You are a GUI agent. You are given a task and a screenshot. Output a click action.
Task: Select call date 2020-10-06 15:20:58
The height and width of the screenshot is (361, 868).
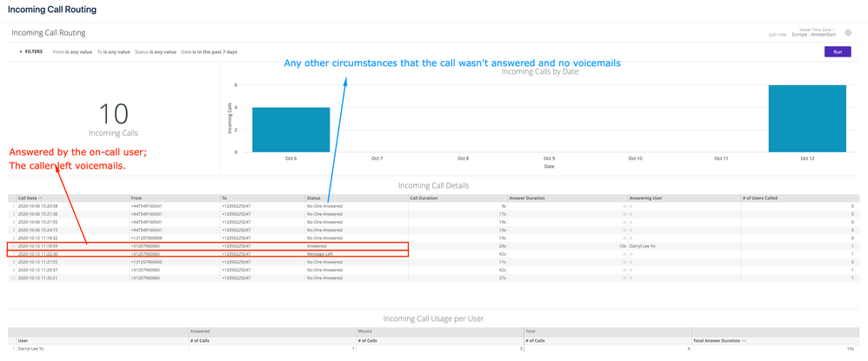(x=38, y=206)
